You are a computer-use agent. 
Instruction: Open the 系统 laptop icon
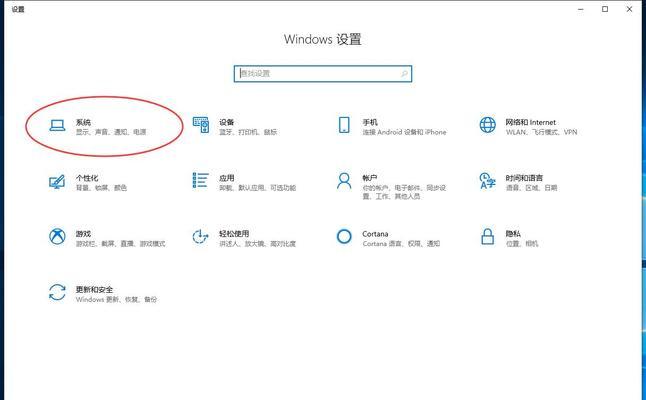click(57, 125)
